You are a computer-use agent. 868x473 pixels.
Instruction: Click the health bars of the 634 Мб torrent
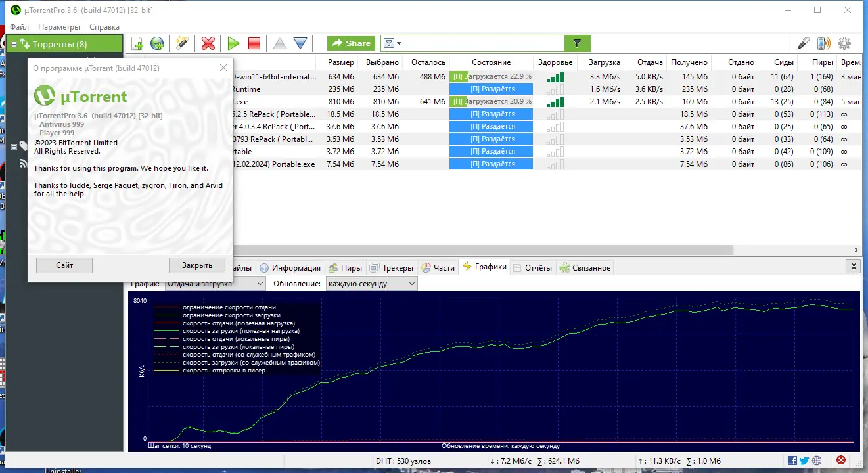[555, 77]
